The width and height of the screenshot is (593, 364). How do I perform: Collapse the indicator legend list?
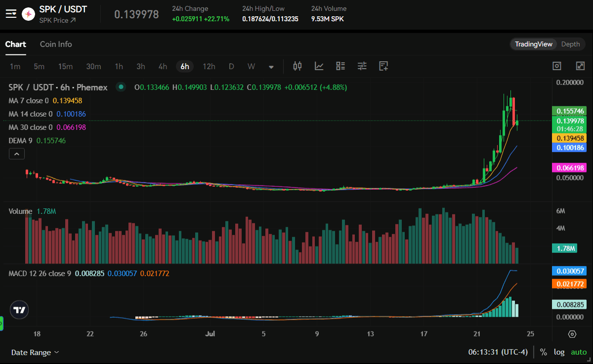pos(16,155)
